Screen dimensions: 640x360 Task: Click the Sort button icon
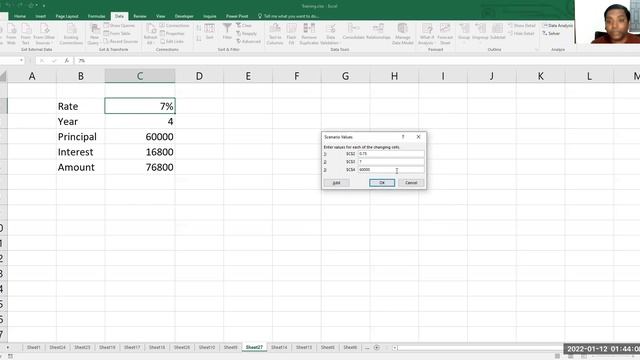(209, 31)
